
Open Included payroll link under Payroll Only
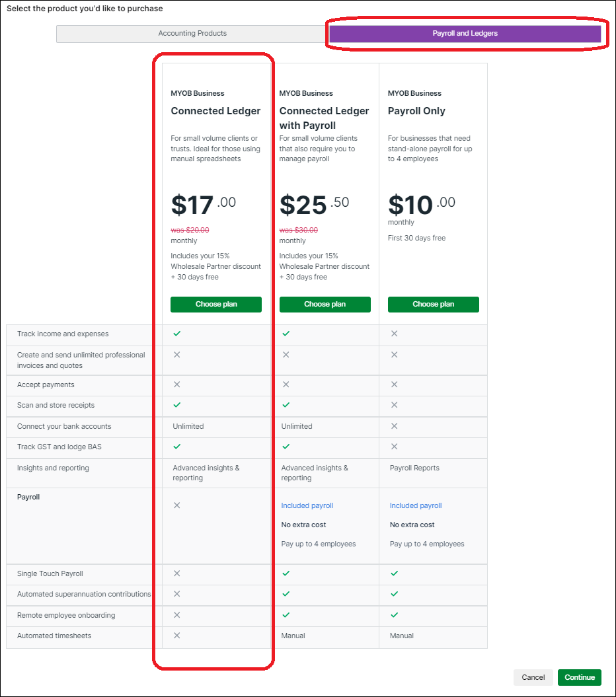tap(416, 506)
